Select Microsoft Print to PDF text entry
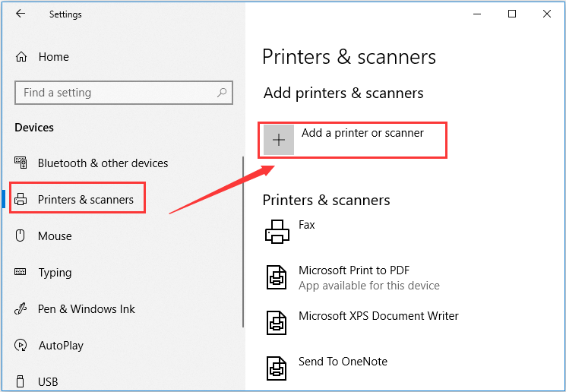Screen dimensions: 566x392 pos(354,270)
